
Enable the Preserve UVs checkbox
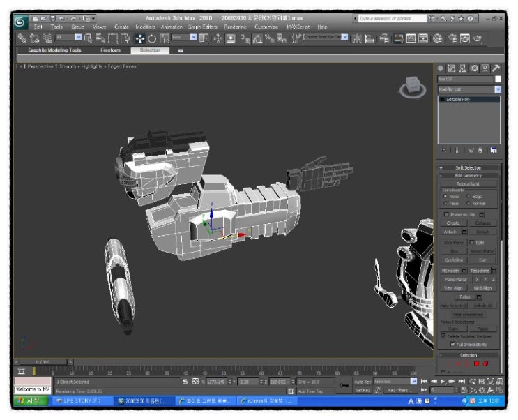[x=447, y=214]
